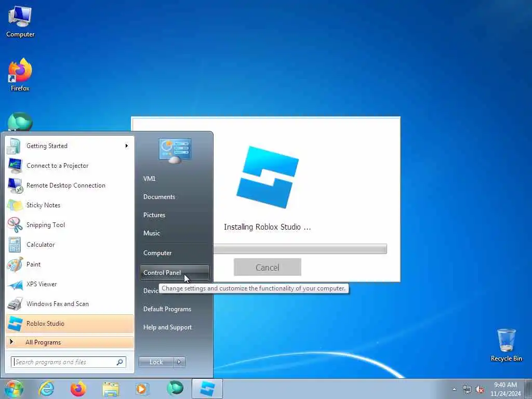Expand the Getting Started submenu arrow
Screen dimensions: 532x399
pyautogui.click(x=127, y=146)
